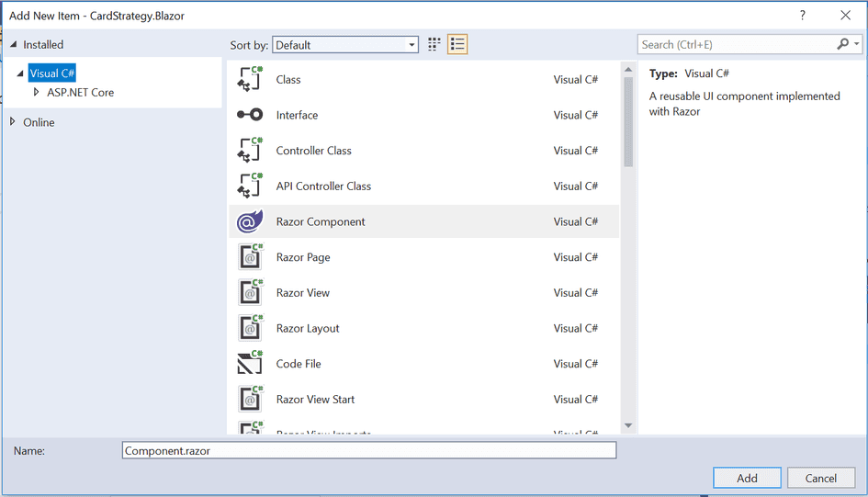The image size is (868, 497).
Task: Expand the Online tree node
Action: 13,122
